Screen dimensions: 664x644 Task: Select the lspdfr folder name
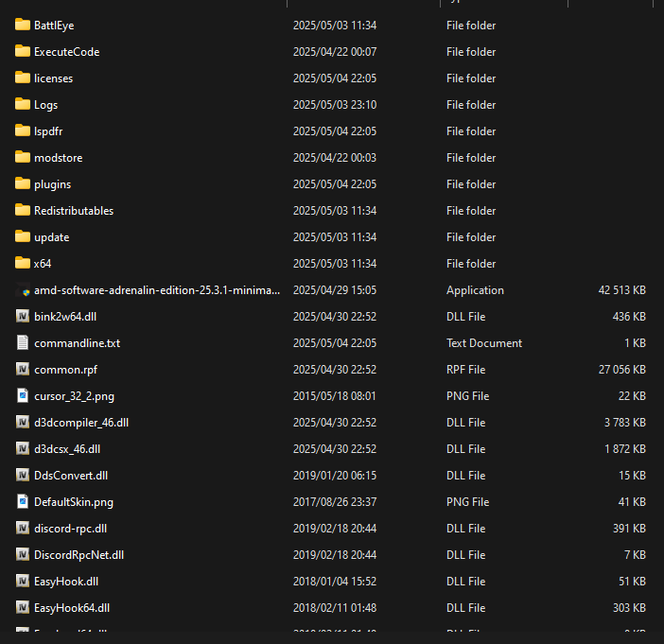coord(48,131)
